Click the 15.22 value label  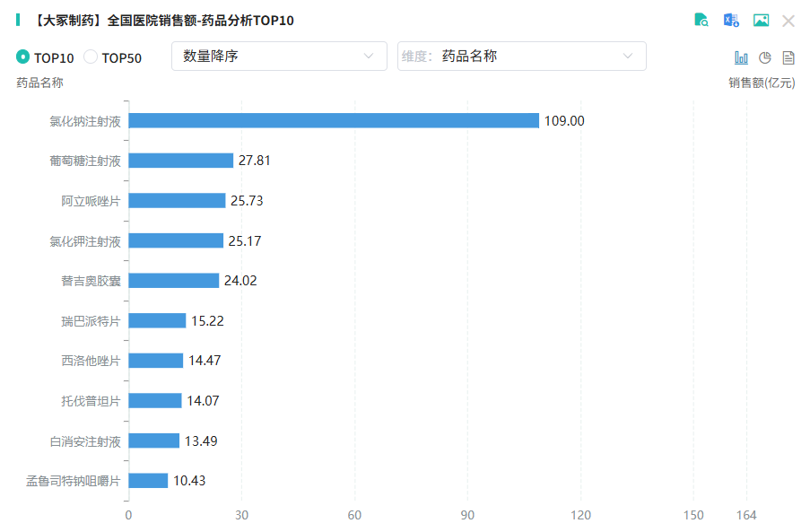[208, 321]
